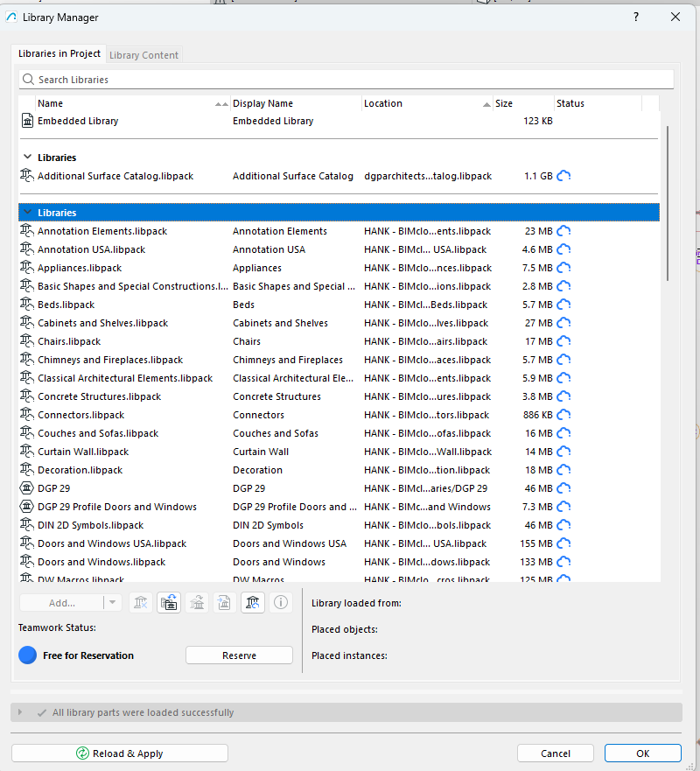
Task: Click the Embed library file icon
Action: pyautogui.click(x=225, y=602)
